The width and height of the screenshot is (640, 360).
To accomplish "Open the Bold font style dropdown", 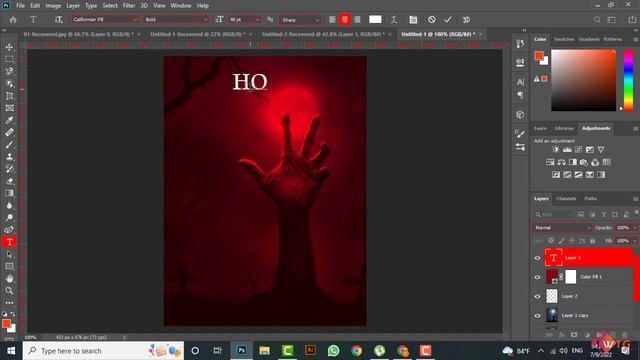I will tap(176, 20).
